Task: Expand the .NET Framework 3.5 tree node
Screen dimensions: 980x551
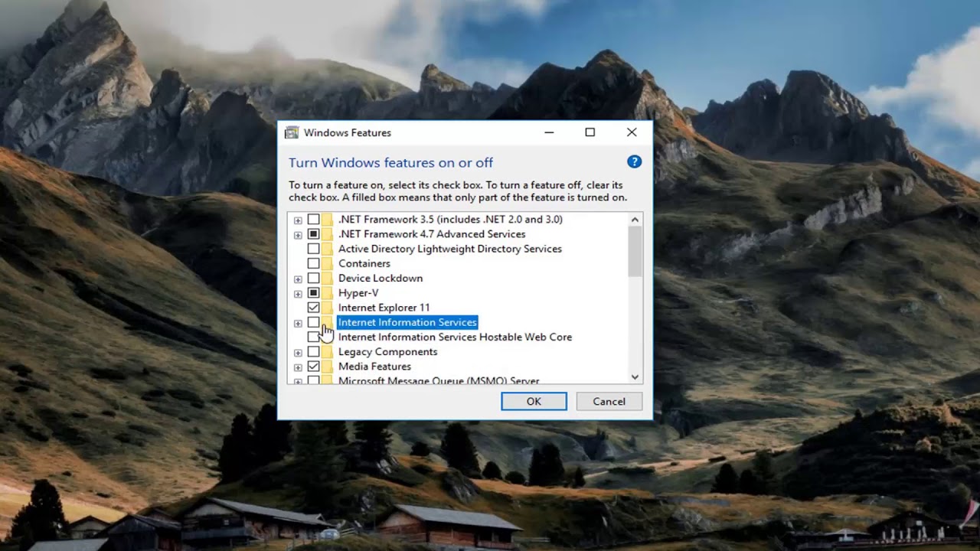Action: coord(298,220)
